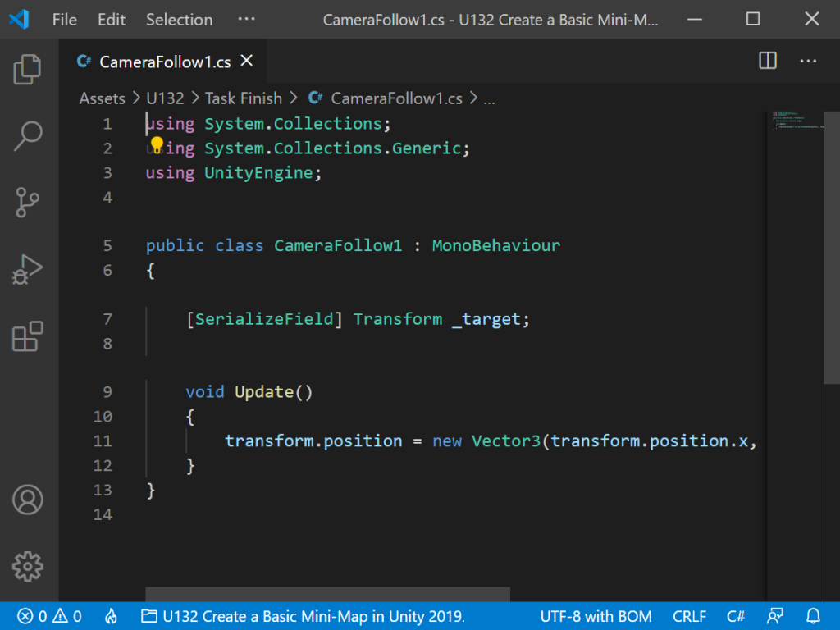Image resolution: width=840 pixels, height=630 pixels.
Task: Open the Run and Debug view
Action: [x=28, y=269]
